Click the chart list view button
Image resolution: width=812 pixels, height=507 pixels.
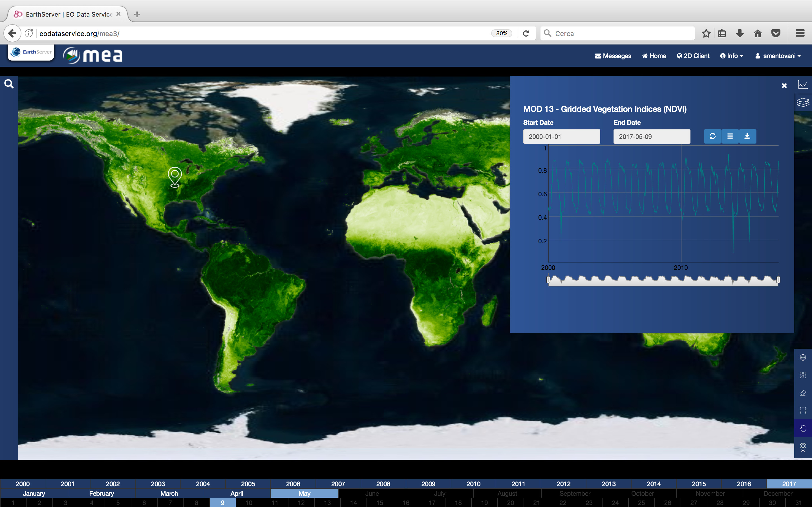(730, 136)
